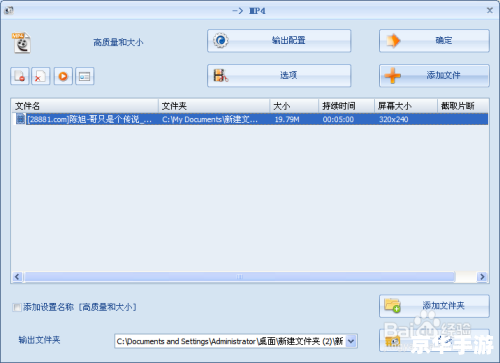Viewport: 500px width, 363px height.
Task: Click the clear list icon with red X
Action: pos(41,76)
